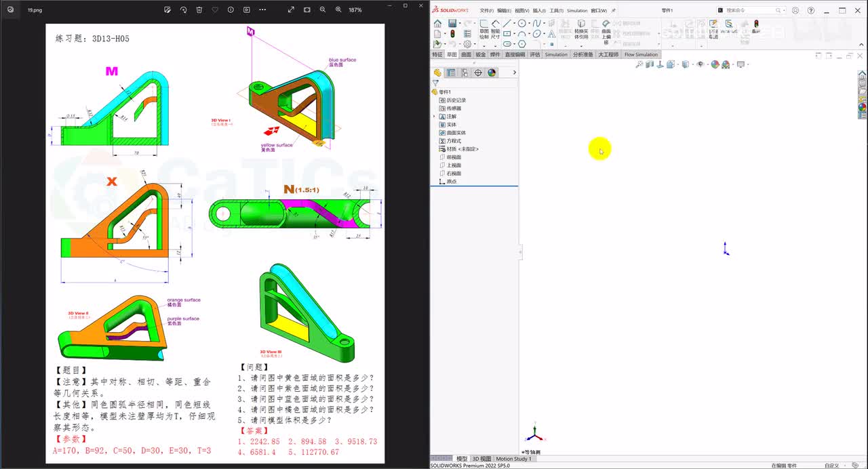Delete the image using the trash icon
Viewport: 868px width, 469px height.
[x=199, y=10]
